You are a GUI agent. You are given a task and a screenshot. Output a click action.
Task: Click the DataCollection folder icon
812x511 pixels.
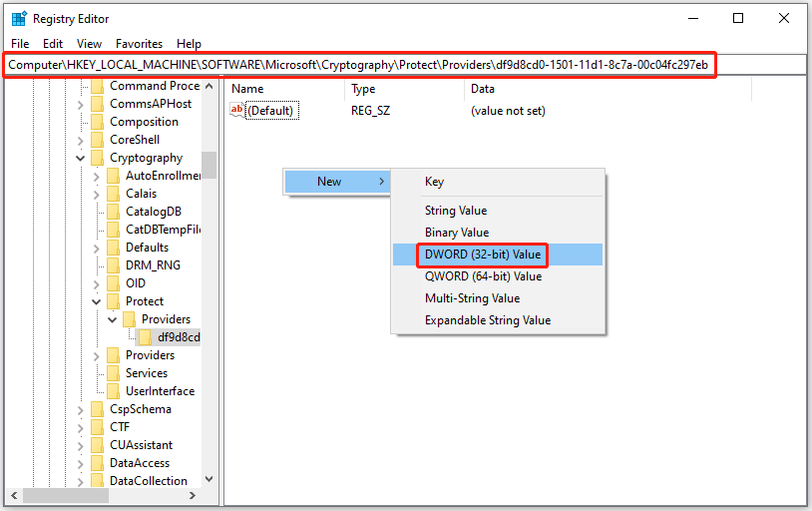tap(97, 481)
